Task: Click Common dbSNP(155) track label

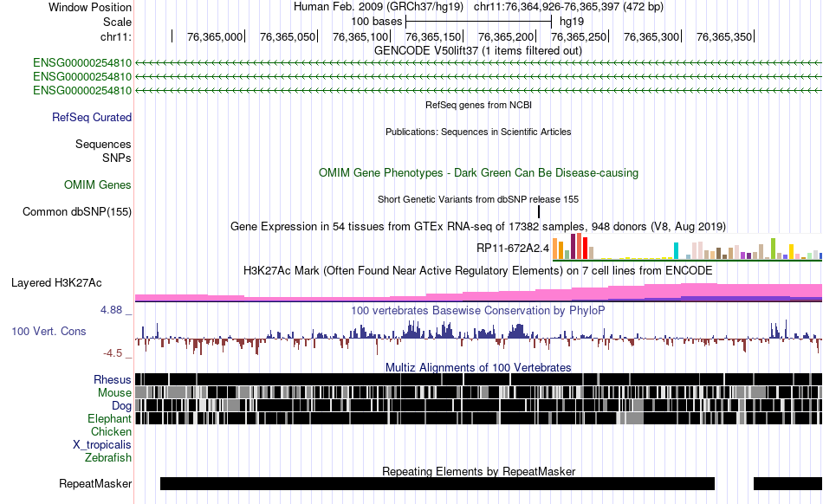Action: tap(76, 212)
